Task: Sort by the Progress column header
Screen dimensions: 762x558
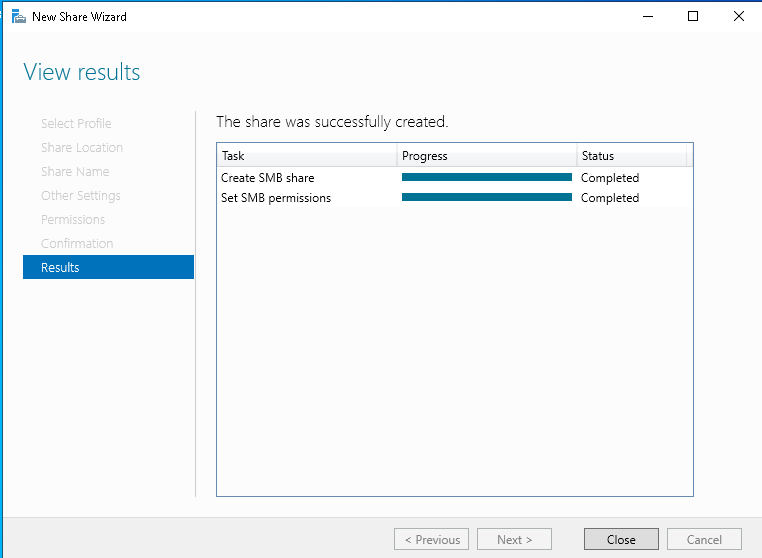Action: pyautogui.click(x=487, y=156)
